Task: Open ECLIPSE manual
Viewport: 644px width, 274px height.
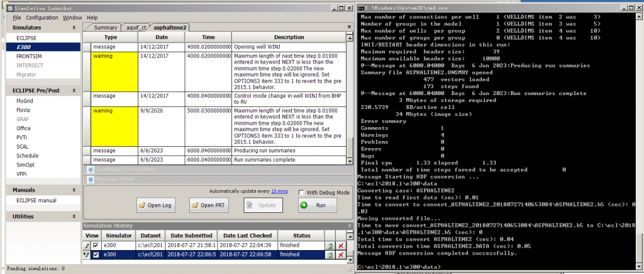Action: pyautogui.click(x=36, y=200)
